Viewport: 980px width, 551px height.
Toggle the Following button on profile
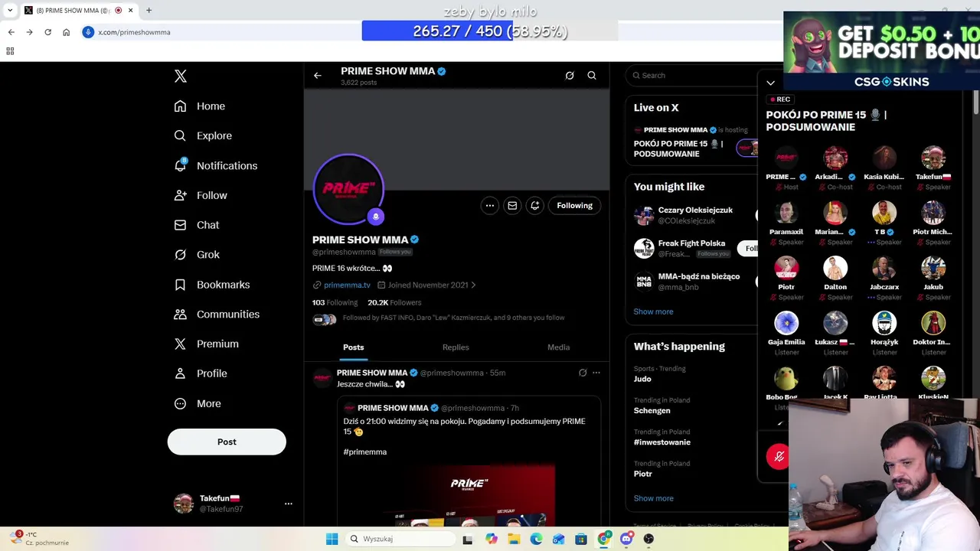(x=575, y=205)
